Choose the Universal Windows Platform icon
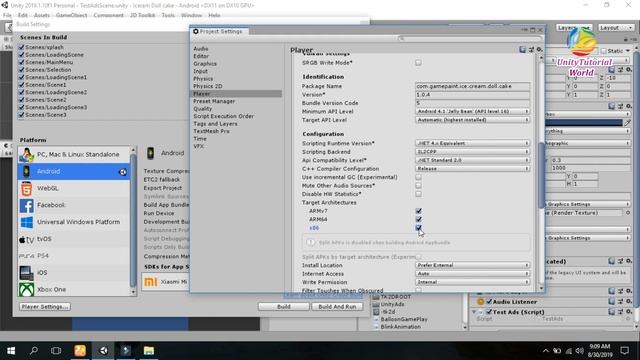The image size is (640, 360). point(27,222)
